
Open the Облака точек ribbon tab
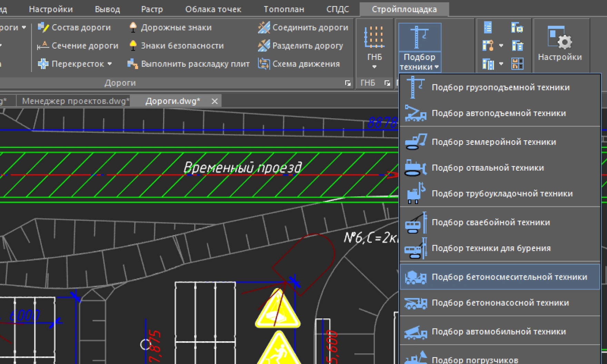point(213,9)
